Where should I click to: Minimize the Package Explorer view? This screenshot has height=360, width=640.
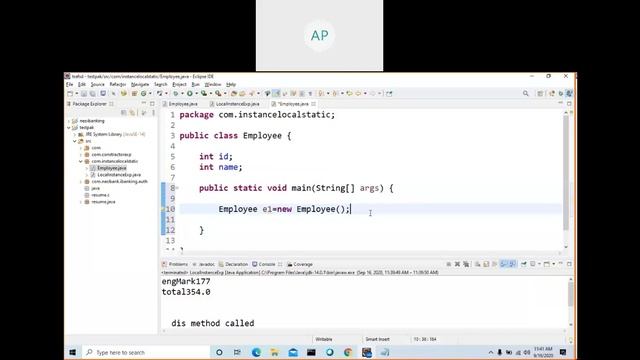pyautogui.click(x=144, y=104)
